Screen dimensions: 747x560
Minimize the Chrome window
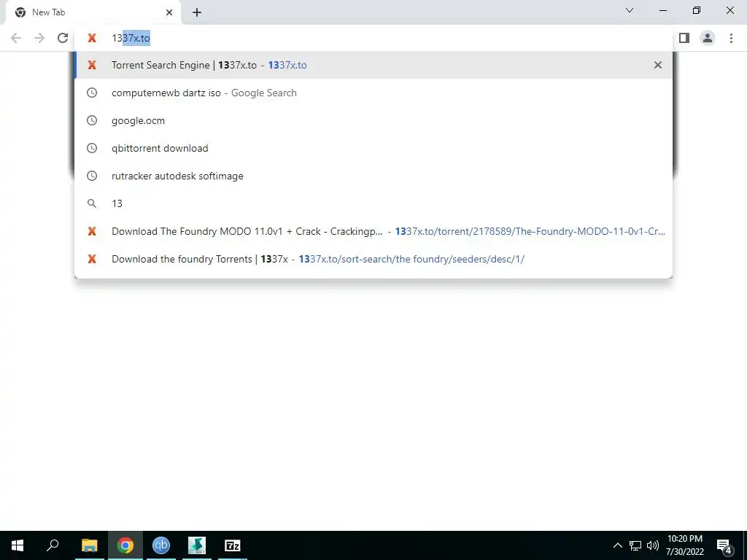(663, 10)
